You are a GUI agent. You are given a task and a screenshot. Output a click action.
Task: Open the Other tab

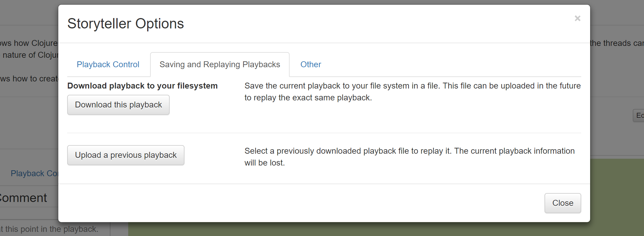(x=311, y=65)
